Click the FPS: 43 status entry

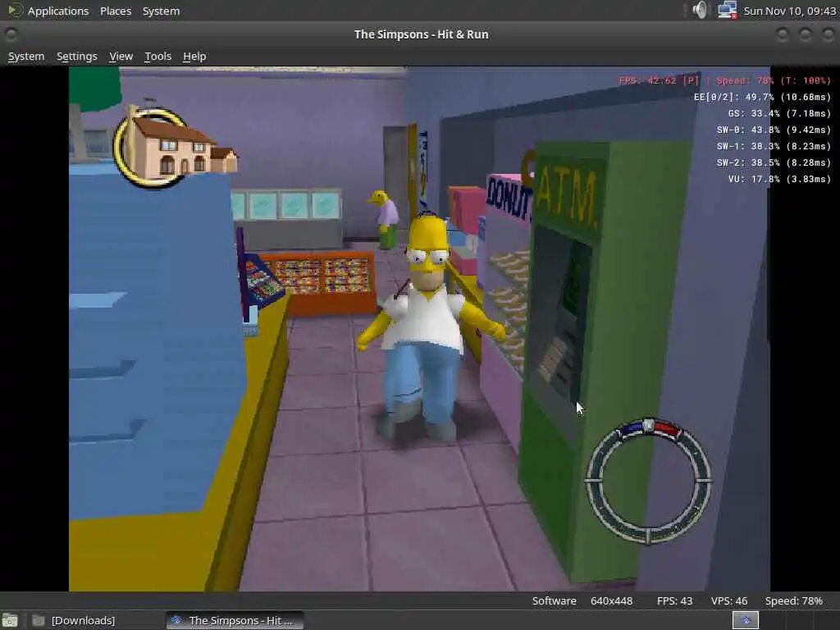(x=674, y=601)
